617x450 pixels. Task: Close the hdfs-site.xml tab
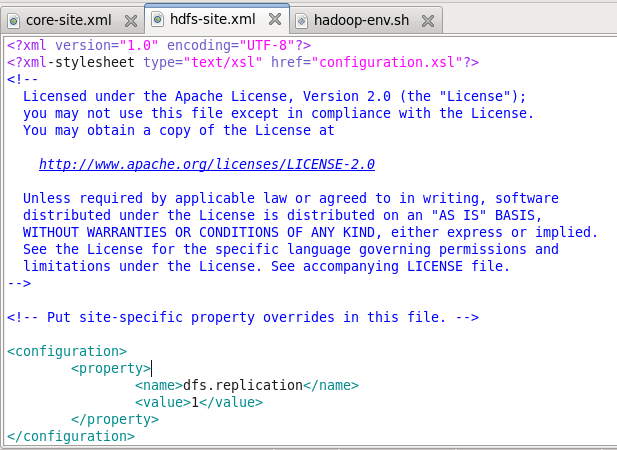275,19
